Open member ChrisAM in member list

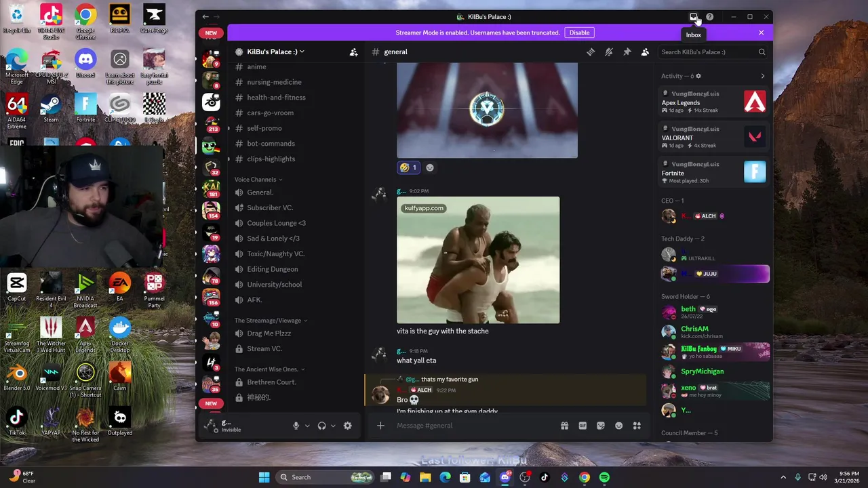click(x=715, y=331)
